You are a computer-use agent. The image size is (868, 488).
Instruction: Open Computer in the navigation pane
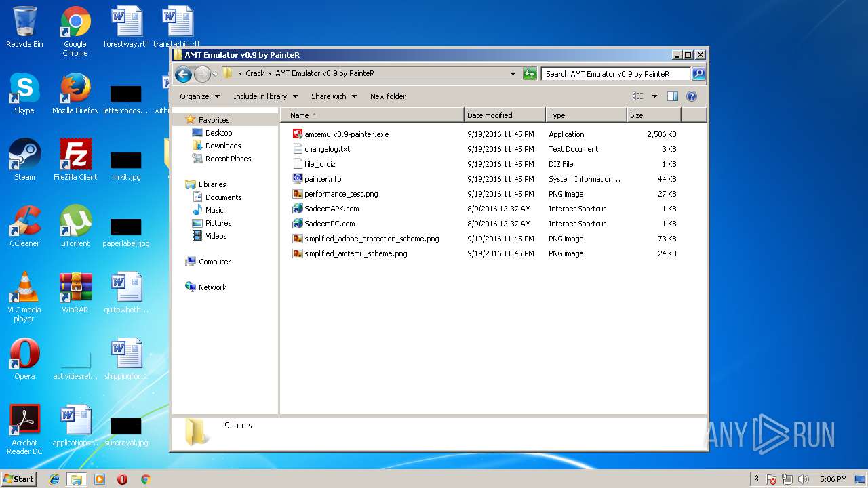click(x=214, y=262)
